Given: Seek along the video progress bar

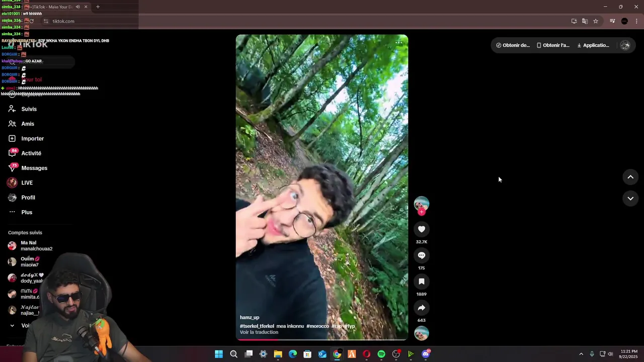Looking at the screenshot, I should pyautogui.click(x=322, y=339).
